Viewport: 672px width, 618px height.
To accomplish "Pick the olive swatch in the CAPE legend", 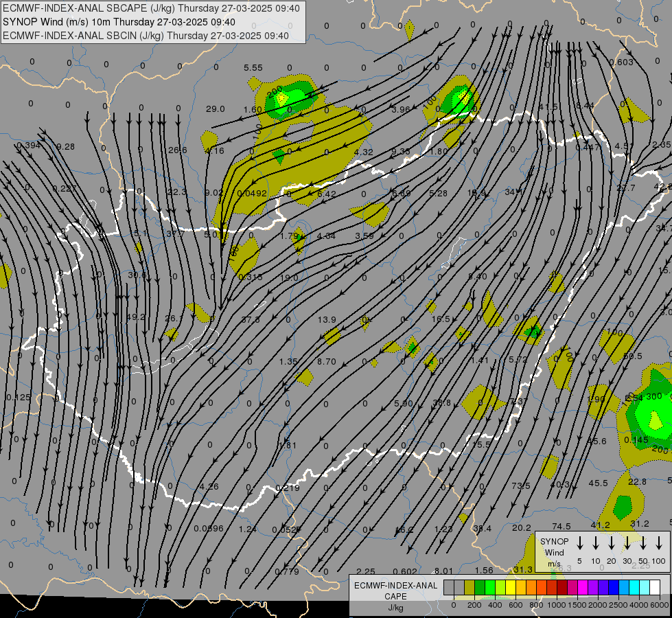I will 470,587.
